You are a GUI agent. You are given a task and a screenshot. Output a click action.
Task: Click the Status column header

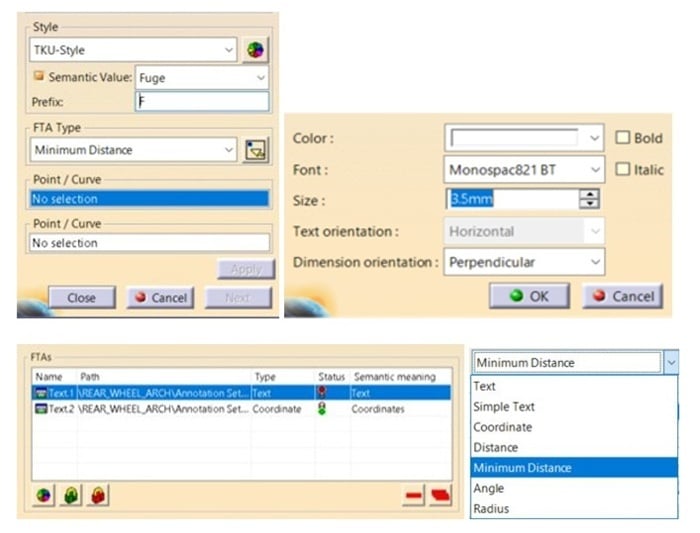click(x=331, y=377)
